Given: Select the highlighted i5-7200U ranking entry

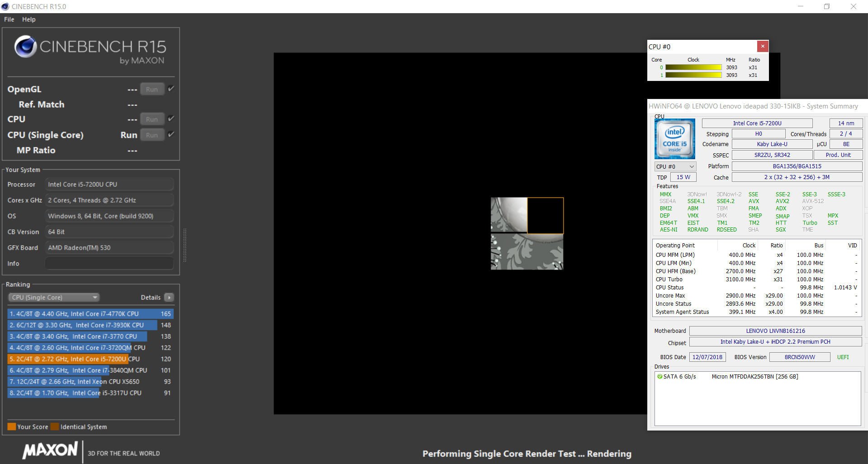Looking at the screenshot, I should click(90, 359).
